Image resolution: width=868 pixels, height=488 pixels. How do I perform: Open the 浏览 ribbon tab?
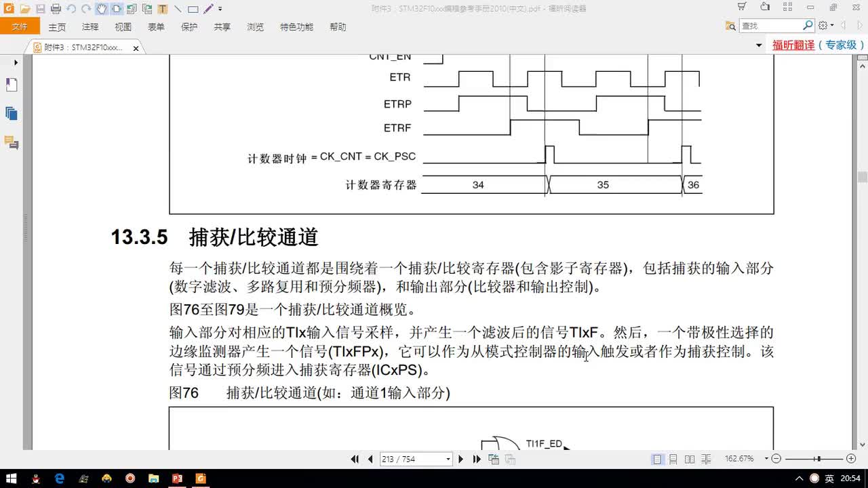pos(255,27)
